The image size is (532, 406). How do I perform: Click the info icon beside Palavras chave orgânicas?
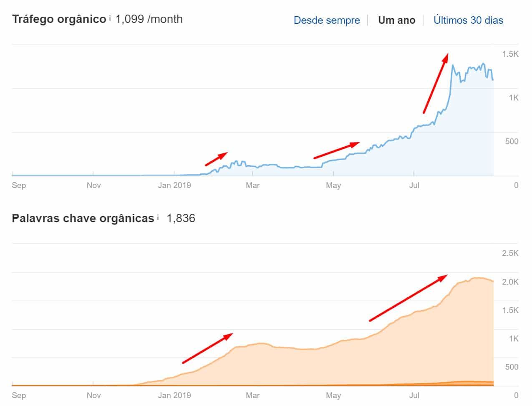click(158, 217)
